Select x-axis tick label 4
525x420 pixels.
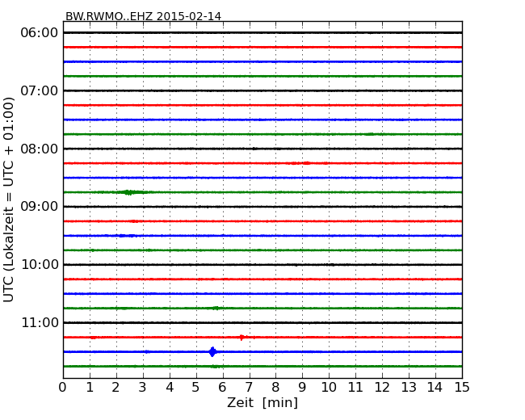170,388
